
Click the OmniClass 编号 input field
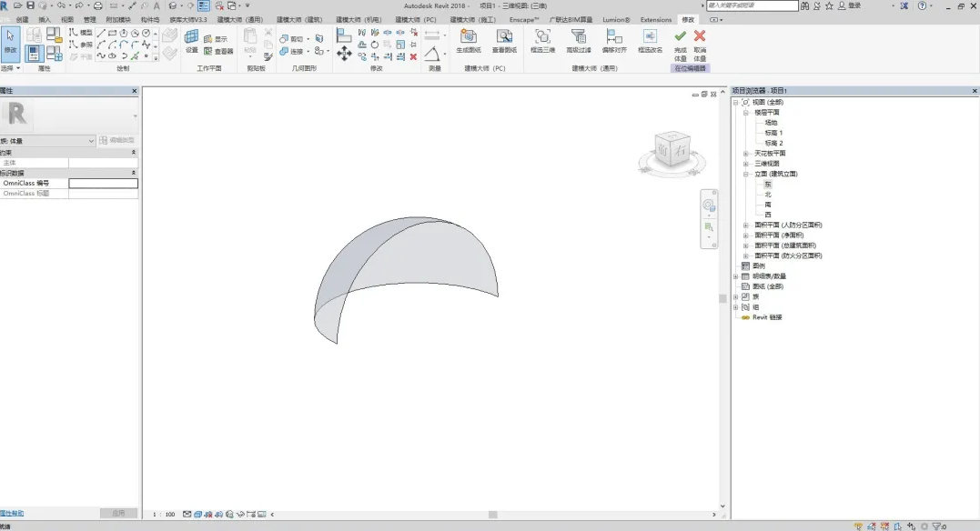[103, 183]
